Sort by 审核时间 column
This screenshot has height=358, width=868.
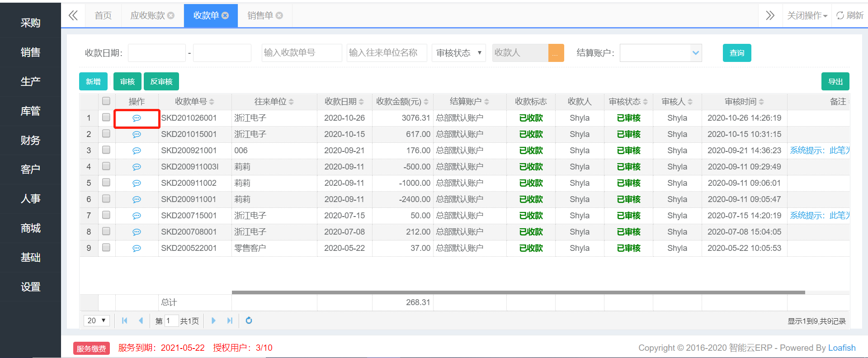click(744, 102)
